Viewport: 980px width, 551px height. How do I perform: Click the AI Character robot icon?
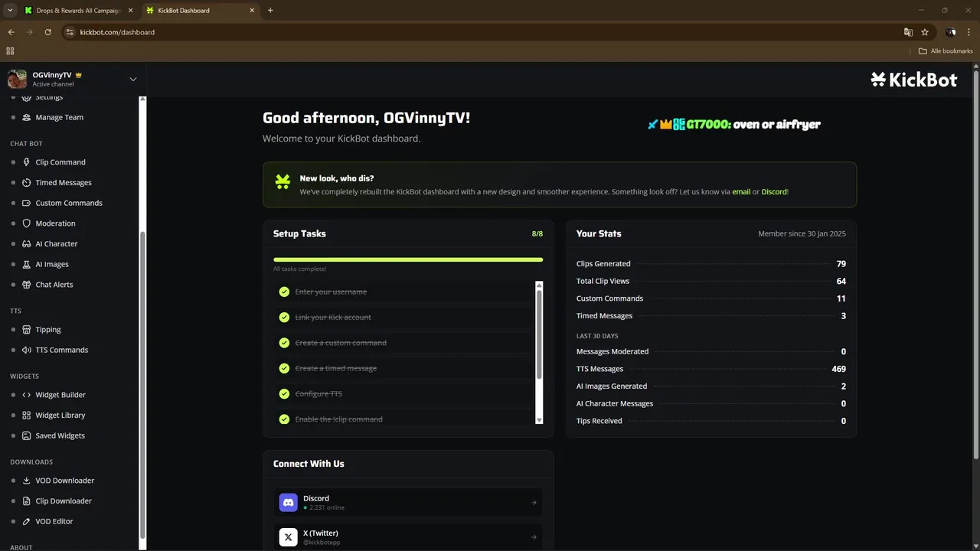click(27, 243)
